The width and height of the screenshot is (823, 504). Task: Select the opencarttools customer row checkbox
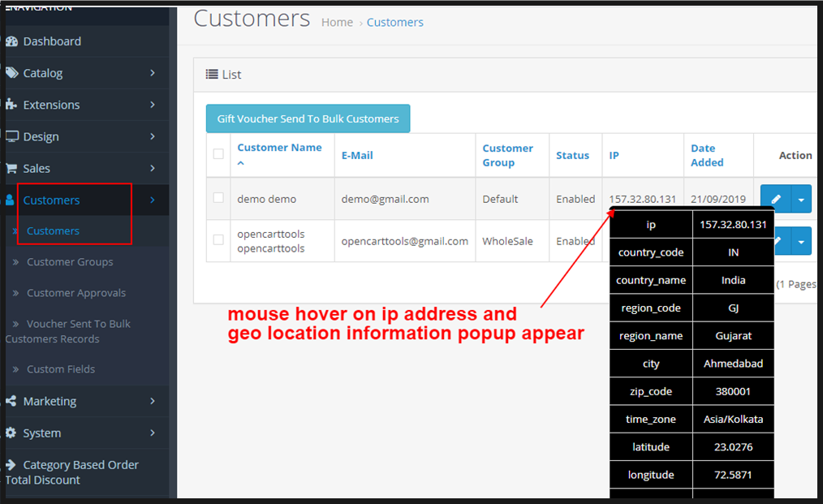point(218,240)
